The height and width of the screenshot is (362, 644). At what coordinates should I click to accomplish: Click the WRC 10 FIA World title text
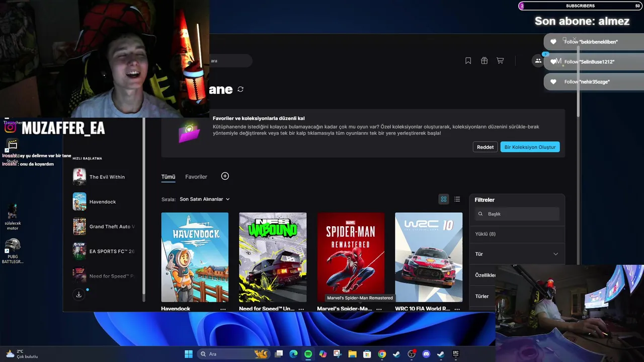point(423,309)
